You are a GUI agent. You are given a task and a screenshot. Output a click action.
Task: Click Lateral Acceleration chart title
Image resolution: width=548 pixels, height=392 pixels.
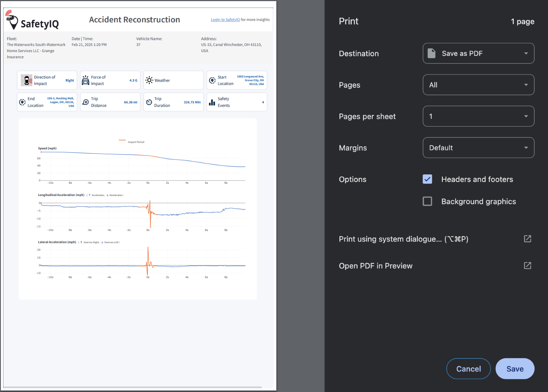point(57,242)
